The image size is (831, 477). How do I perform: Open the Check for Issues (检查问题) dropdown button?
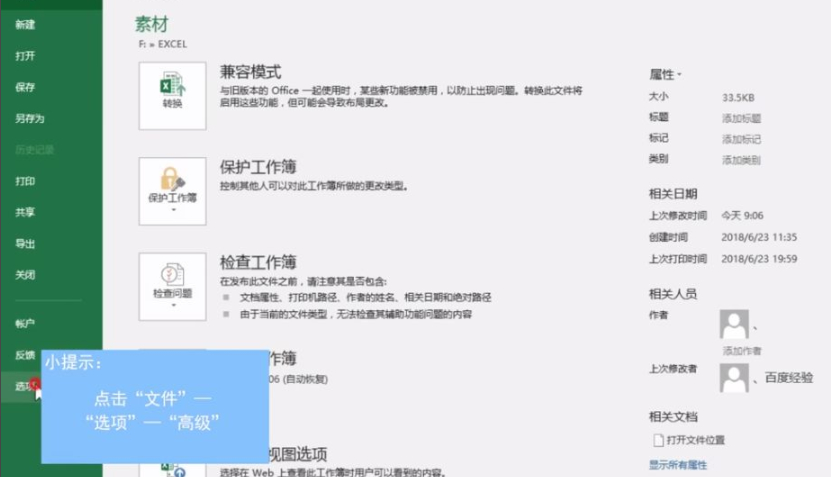(172, 287)
